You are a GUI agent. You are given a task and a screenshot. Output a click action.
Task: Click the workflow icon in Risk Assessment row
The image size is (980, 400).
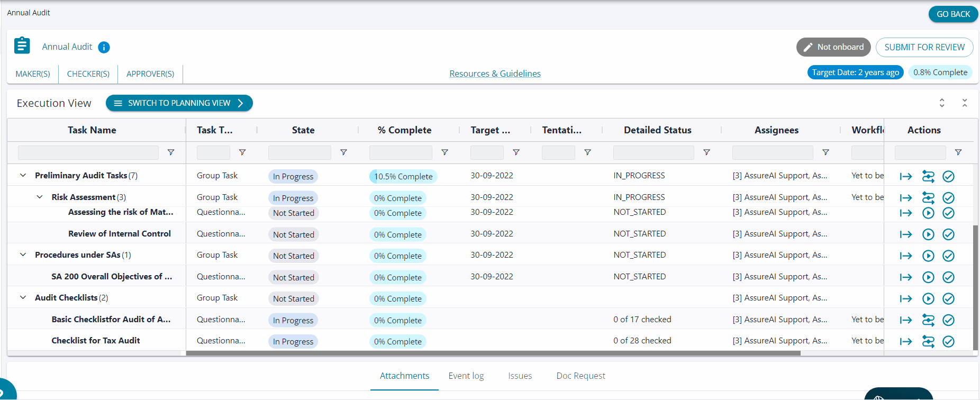(x=928, y=198)
